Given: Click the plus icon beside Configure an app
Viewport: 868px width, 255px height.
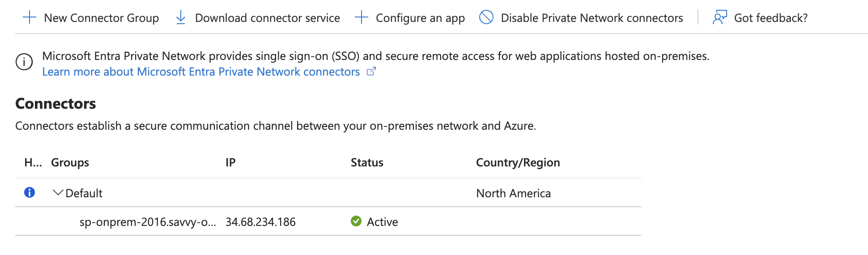Looking at the screenshot, I should tap(362, 18).
